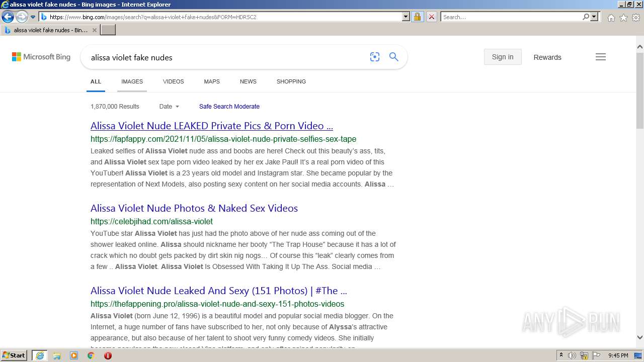Screen dimensions: 644x362
Task: Focus the Internet Explorer search box
Action: coord(511,17)
